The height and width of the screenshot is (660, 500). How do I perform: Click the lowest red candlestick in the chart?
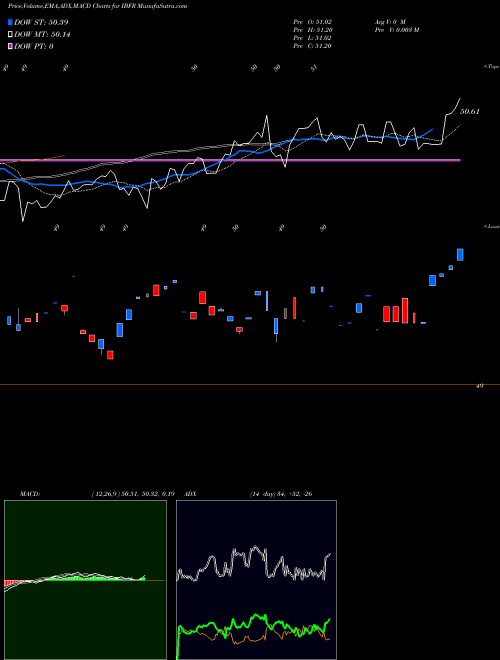coord(110,354)
